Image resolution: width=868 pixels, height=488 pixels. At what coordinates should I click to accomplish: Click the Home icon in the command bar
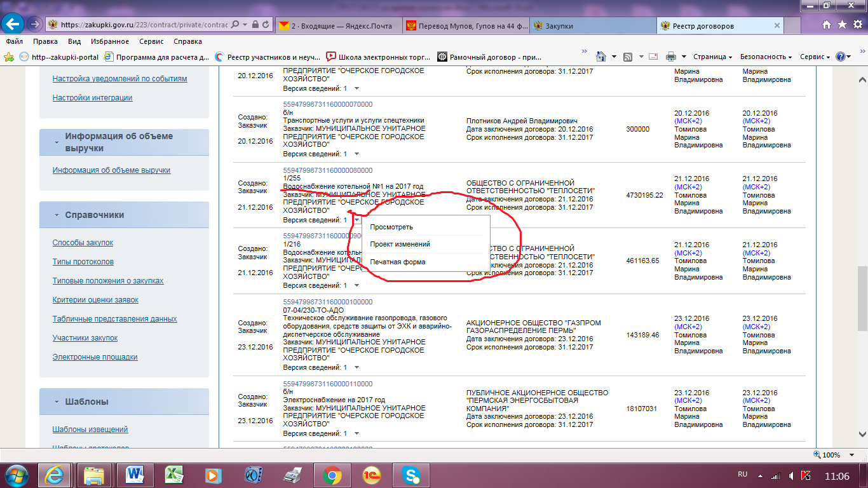[601, 57]
